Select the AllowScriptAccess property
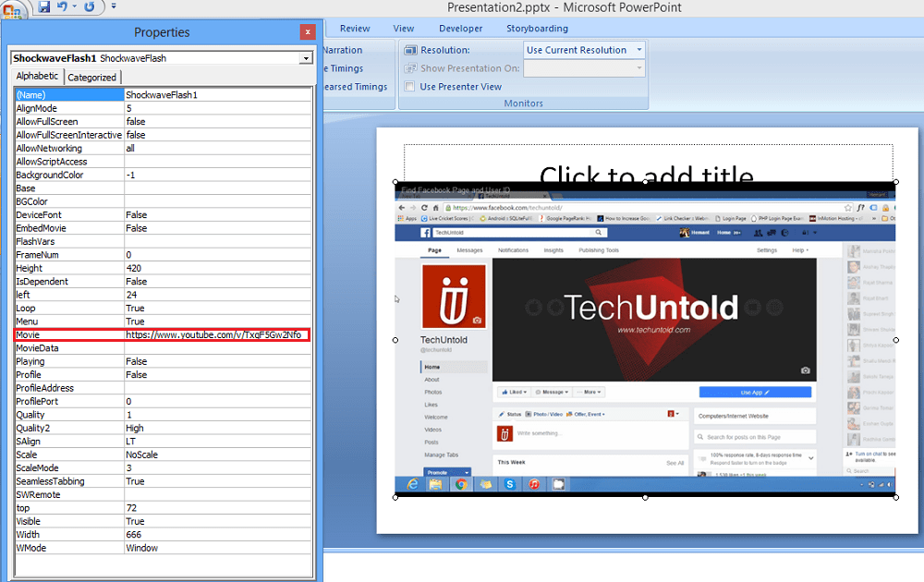 tap(69, 162)
